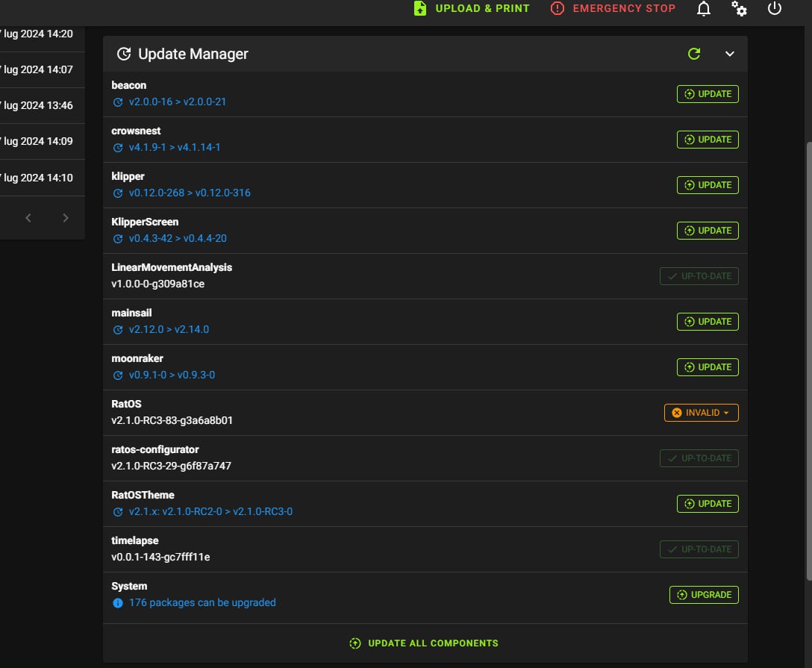The width and height of the screenshot is (812, 668).
Task: Update the beacon component
Action: click(x=708, y=94)
